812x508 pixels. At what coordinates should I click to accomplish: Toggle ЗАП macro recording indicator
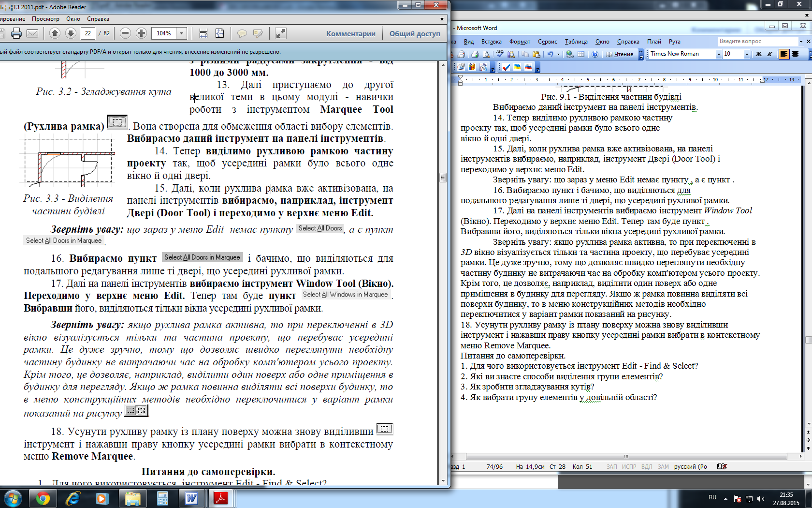click(x=611, y=467)
